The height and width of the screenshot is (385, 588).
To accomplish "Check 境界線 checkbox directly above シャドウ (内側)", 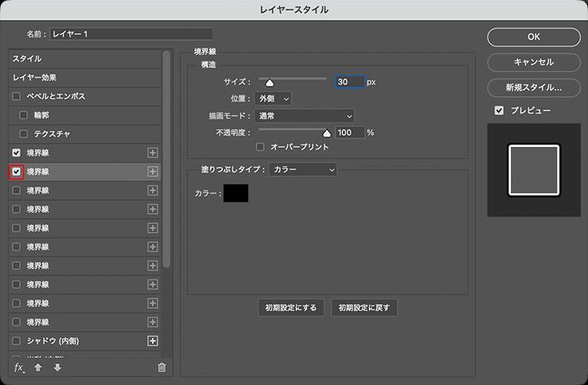I will [x=16, y=322].
